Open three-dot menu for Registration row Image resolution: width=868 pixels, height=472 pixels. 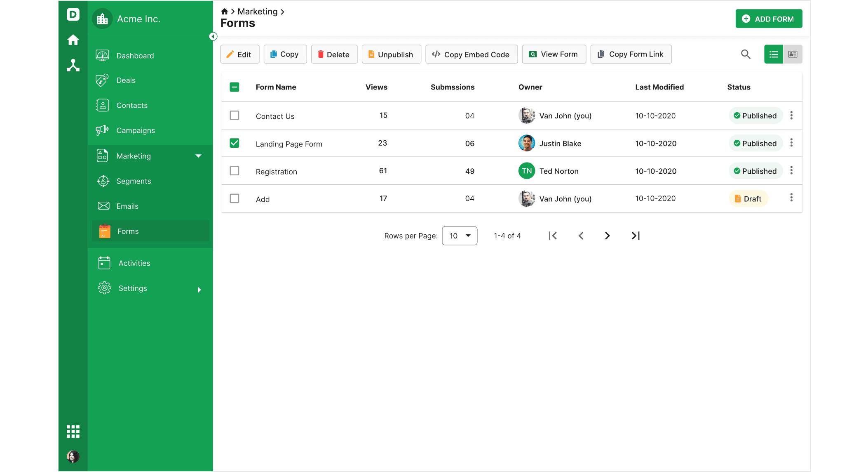point(791,170)
